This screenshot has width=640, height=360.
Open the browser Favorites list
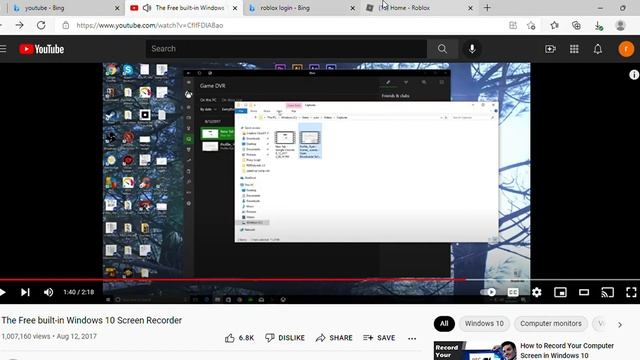tap(554, 25)
